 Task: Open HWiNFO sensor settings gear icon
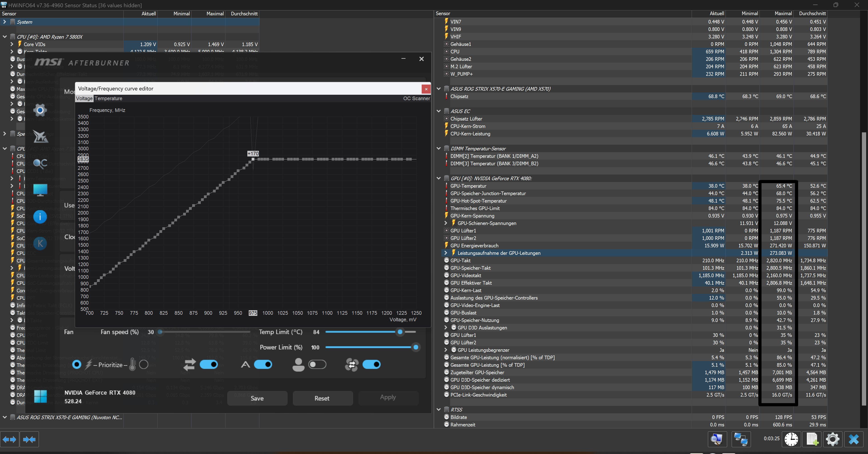(833, 439)
